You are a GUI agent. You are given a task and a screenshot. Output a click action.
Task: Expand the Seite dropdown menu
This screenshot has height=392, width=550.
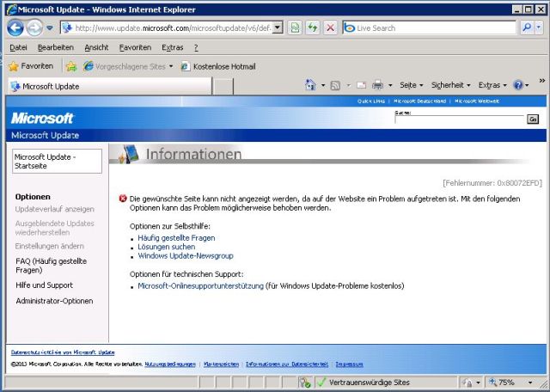click(x=411, y=86)
